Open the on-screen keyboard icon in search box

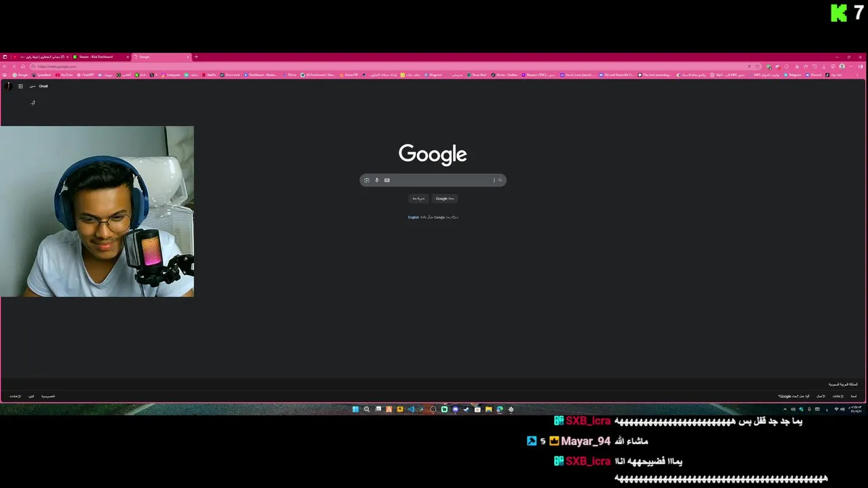point(387,180)
